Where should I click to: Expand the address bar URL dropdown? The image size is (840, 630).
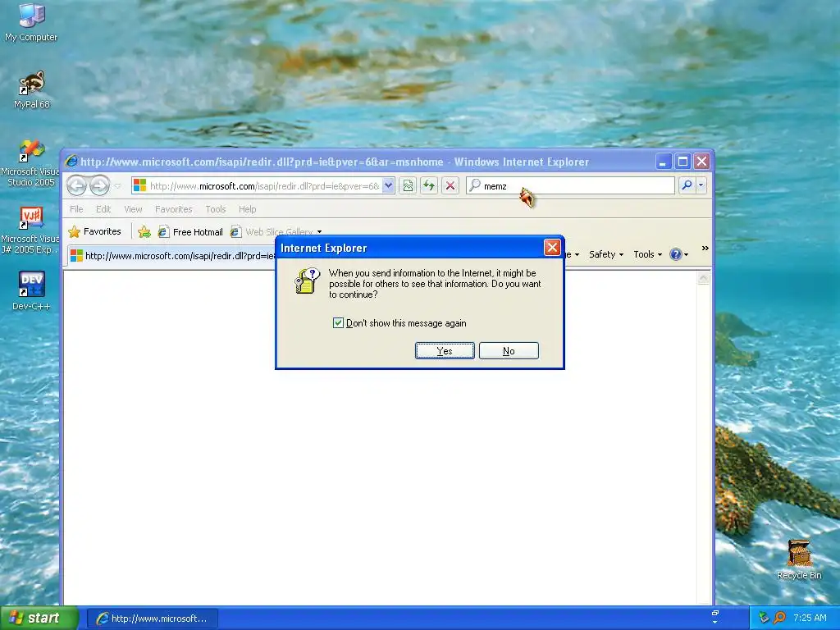[388, 186]
